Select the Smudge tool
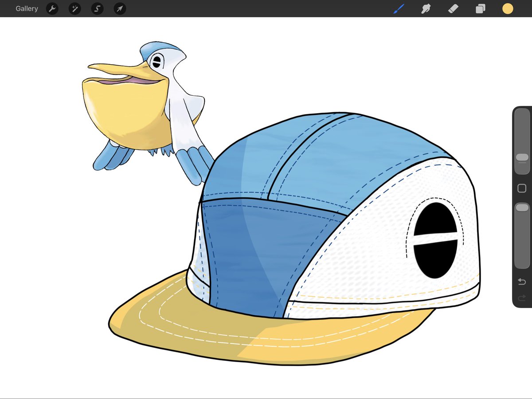 coord(426,8)
